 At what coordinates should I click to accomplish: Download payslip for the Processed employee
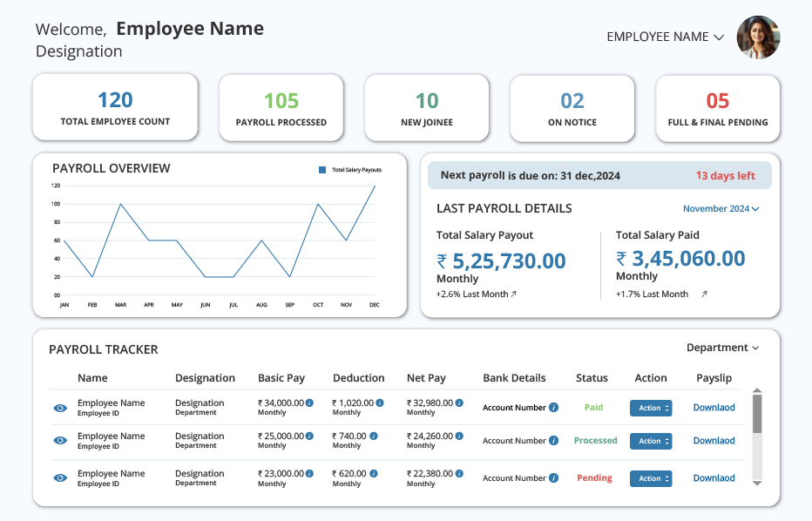(x=714, y=441)
